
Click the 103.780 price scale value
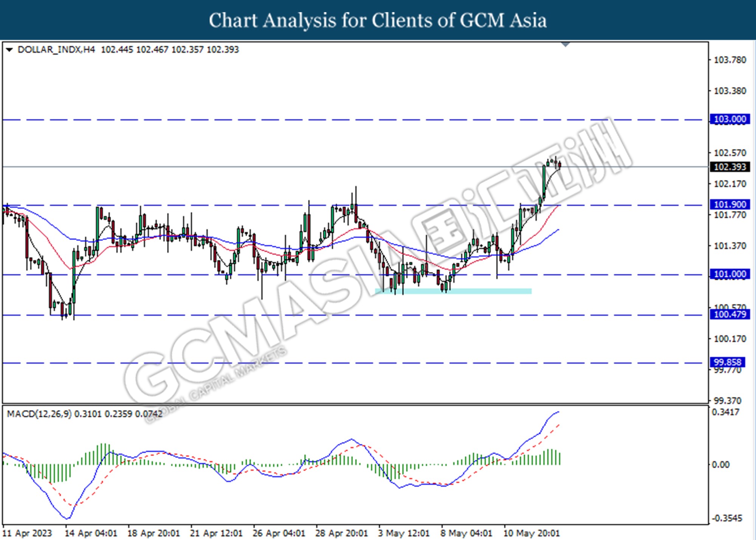[x=730, y=60]
